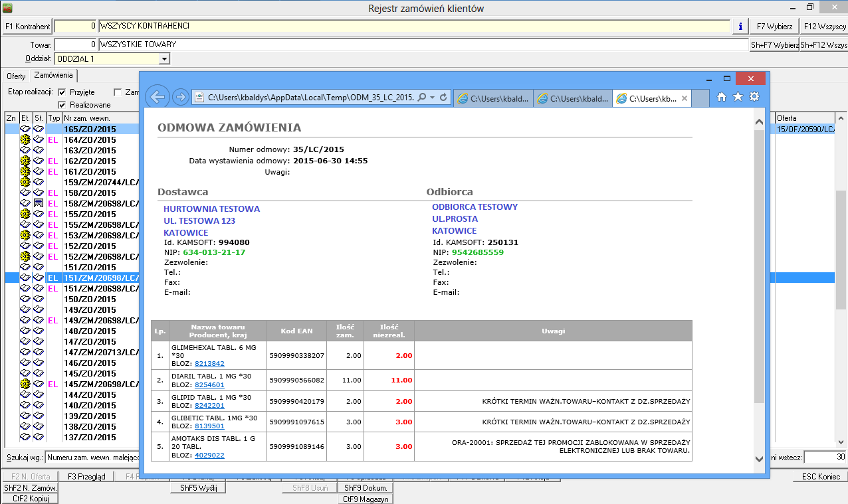Click the search magnifier in address bar
The height and width of the screenshot is (504, 848).
pyautogui.click(x=422, y=98)
